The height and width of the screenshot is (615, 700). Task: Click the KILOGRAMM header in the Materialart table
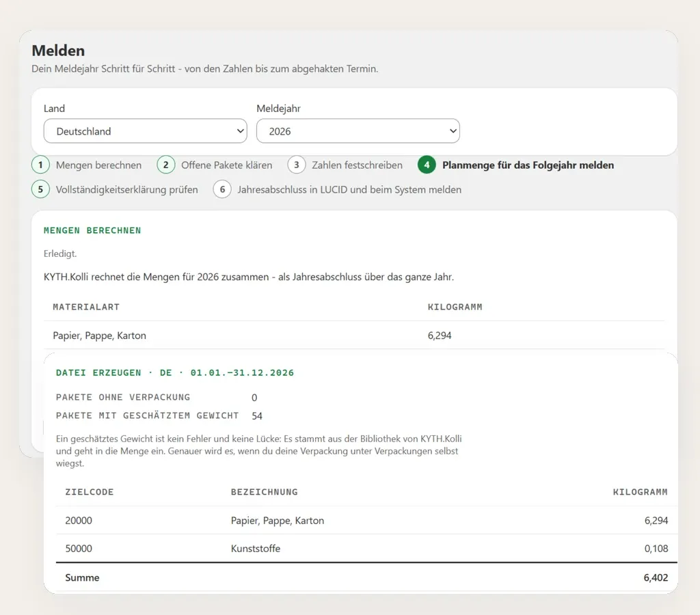pyautogui.click(x=455, y=307)
